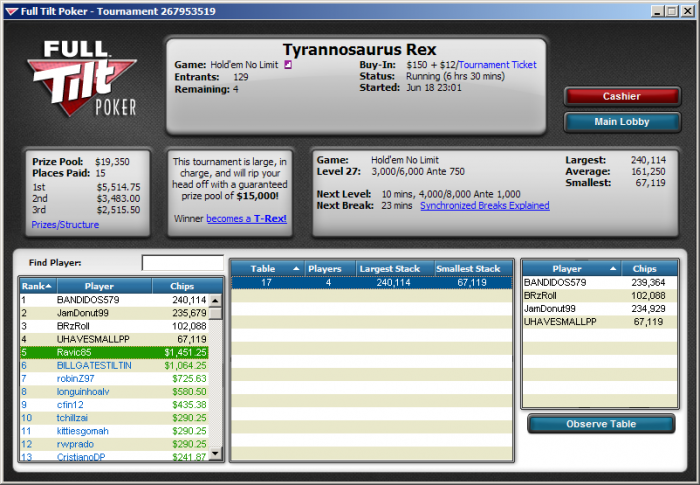This screenshot has width=700, height=485.
Task: Sort tables by Smallest Stack header
Action: click(473, 269)
